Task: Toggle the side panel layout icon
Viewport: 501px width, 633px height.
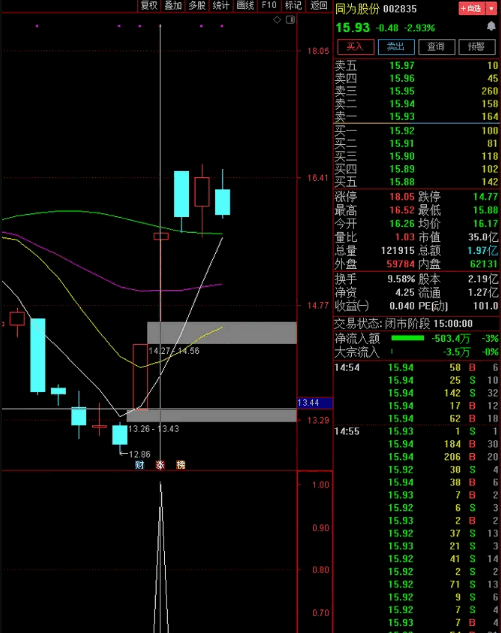Action: [x=290, y=19]
